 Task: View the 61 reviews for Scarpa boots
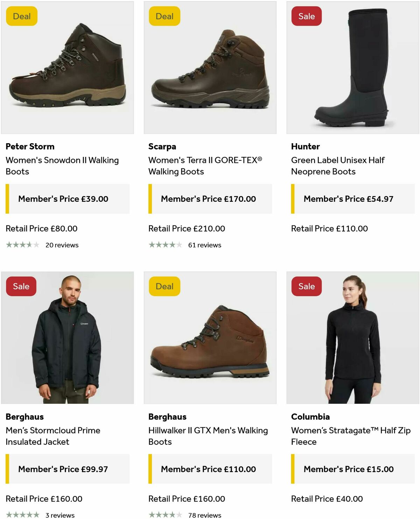tap(205, 245)
